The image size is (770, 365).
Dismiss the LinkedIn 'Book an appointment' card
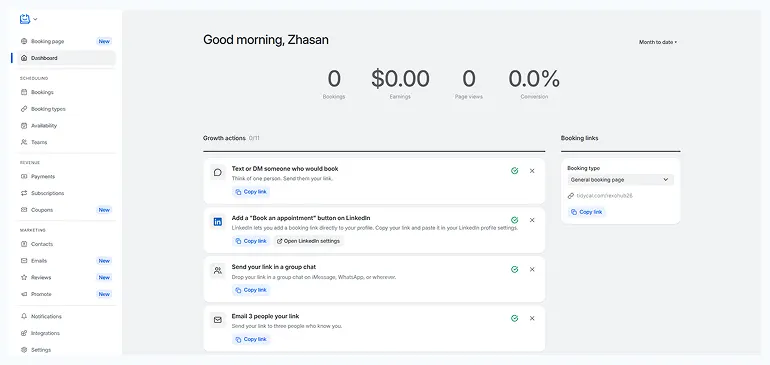(x=532, y=220)
